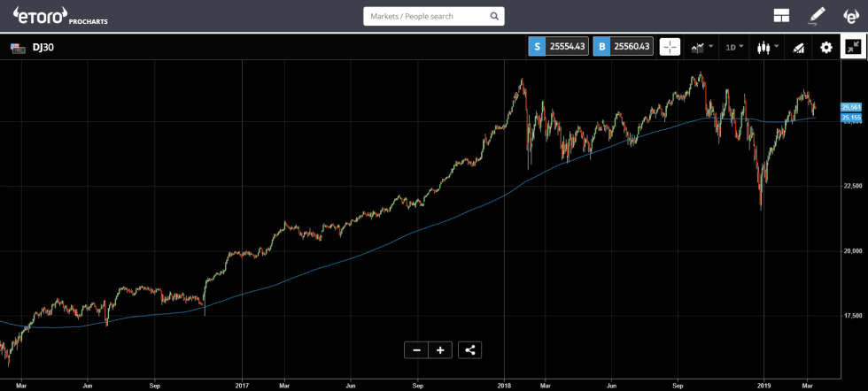Image resolution: width=868 pixels, height=391 pixels.
Task: Open the candlestick chart type dropdown
Action: click(x=767, y=47)
